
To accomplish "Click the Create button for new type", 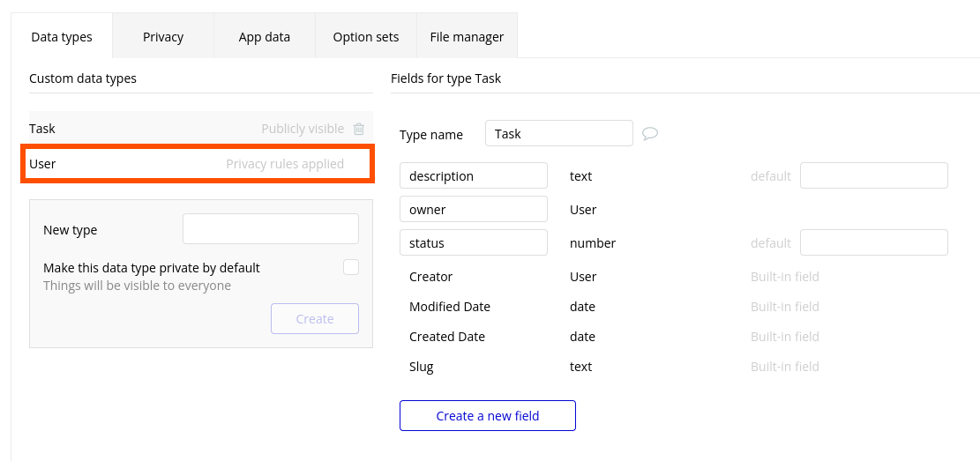I will pos(315,319).
